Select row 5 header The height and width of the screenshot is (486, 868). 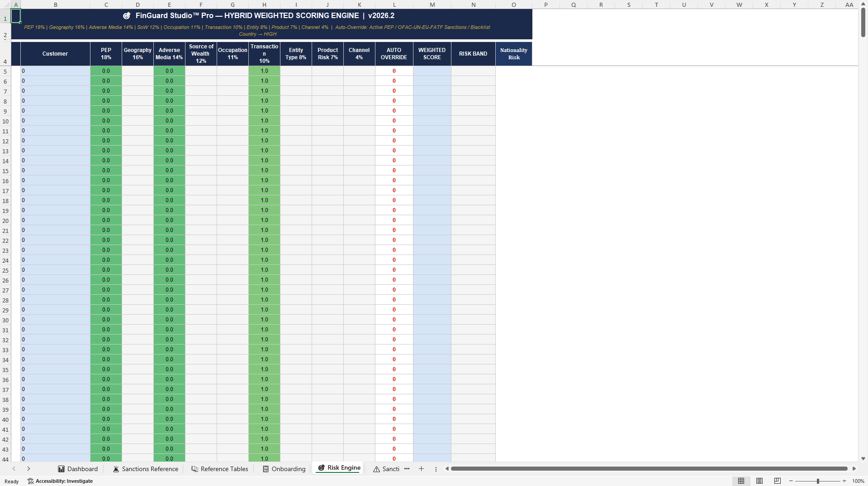pos(5,71)
